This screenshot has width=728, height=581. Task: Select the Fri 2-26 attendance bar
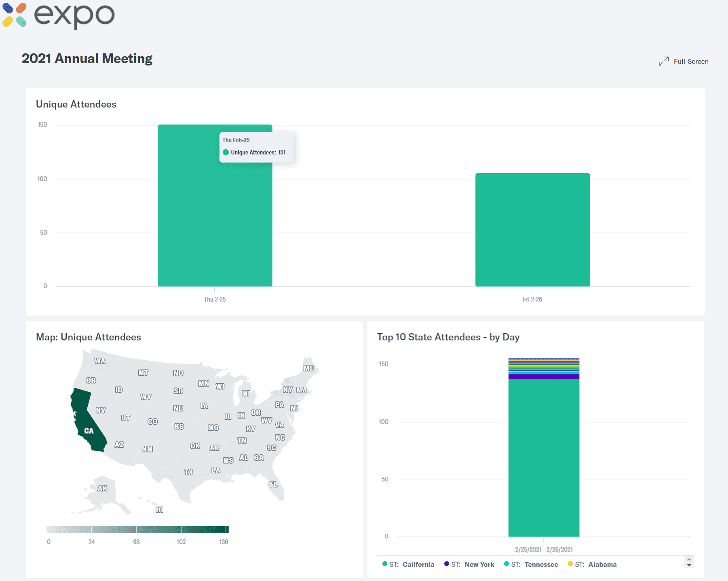(532, 230)
